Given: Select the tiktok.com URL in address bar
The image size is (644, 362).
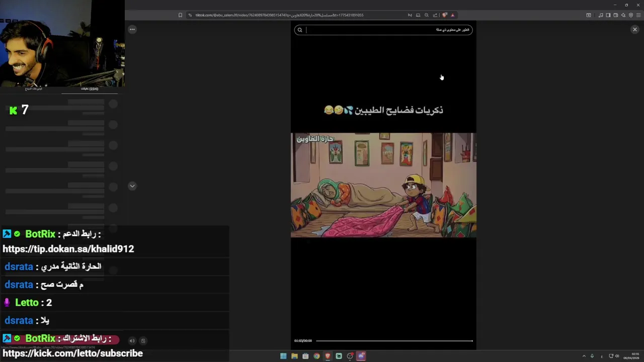Looking at the screenshot, I should [279, 15].
